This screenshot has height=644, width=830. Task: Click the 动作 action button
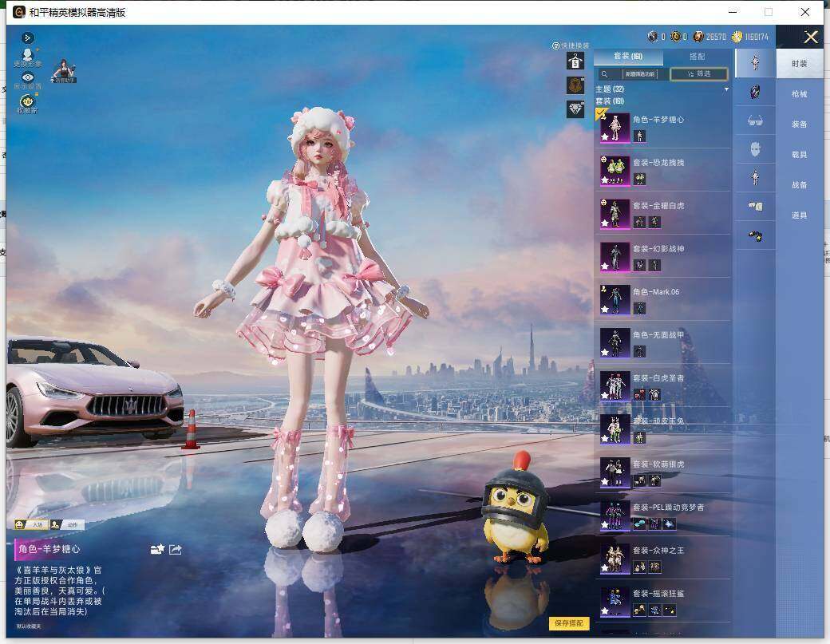(67, 524)
